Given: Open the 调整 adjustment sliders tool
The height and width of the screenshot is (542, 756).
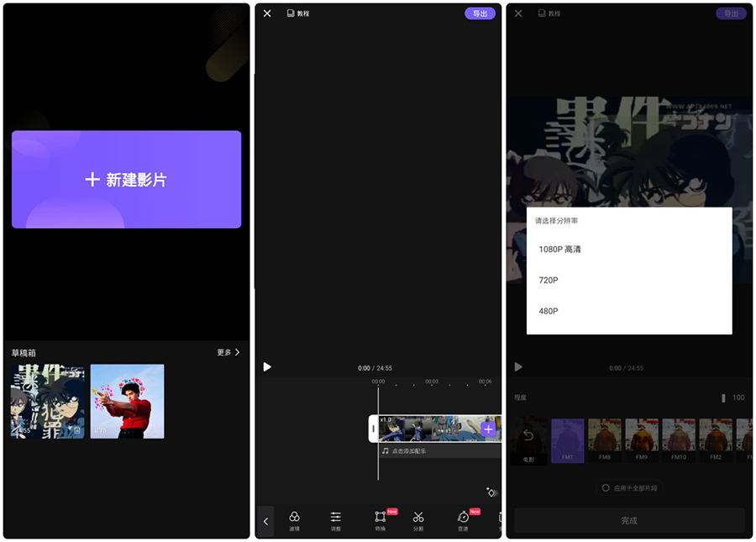Looking at the screenshot, I should click(336, 520).
